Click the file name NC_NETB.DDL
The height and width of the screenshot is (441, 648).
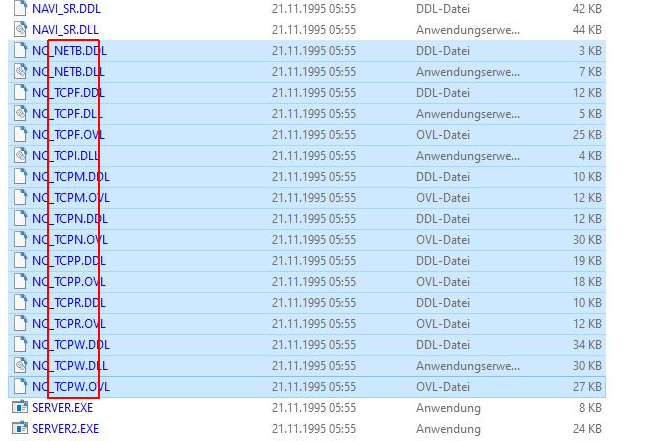tap(69, 51)
